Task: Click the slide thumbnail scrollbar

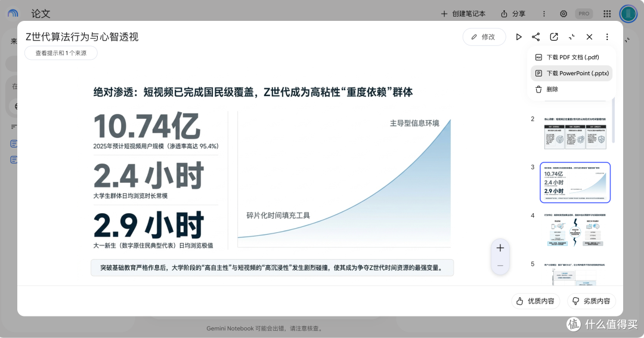Action: [x=613, y=121]
